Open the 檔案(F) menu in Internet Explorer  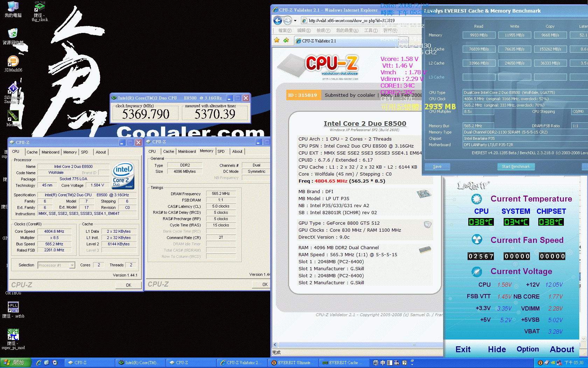(285, 30)
